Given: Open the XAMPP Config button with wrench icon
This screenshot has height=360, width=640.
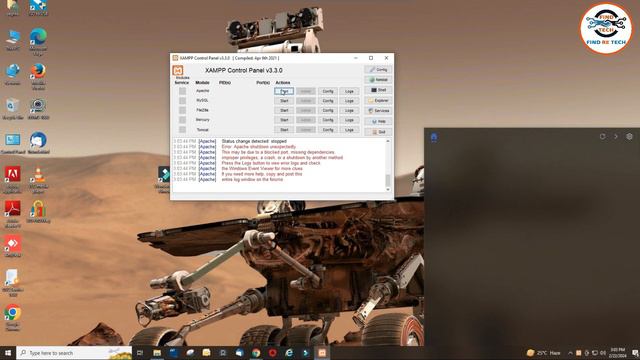Looking at the screenshot, I should coord(378,70).
